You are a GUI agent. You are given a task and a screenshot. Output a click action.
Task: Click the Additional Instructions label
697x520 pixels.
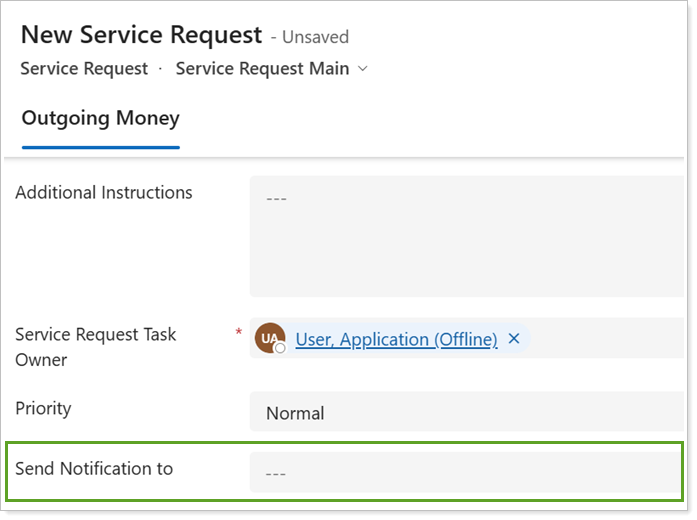coord(104,192)
